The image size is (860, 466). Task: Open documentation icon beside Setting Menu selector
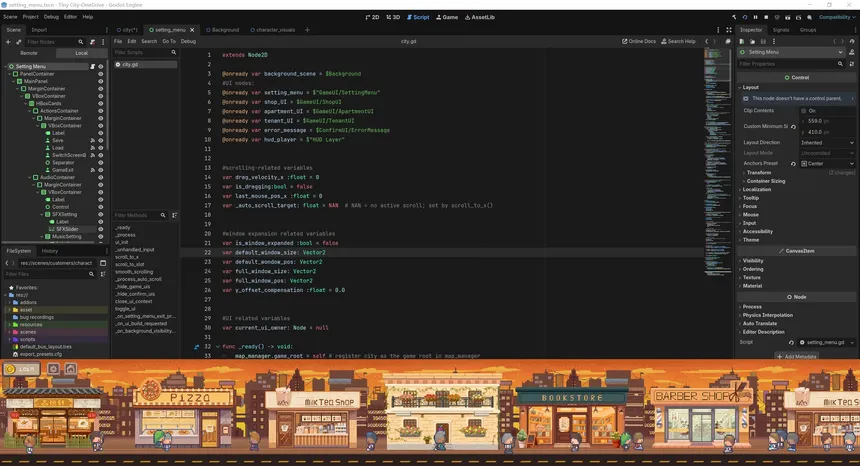tap(852, 52)
